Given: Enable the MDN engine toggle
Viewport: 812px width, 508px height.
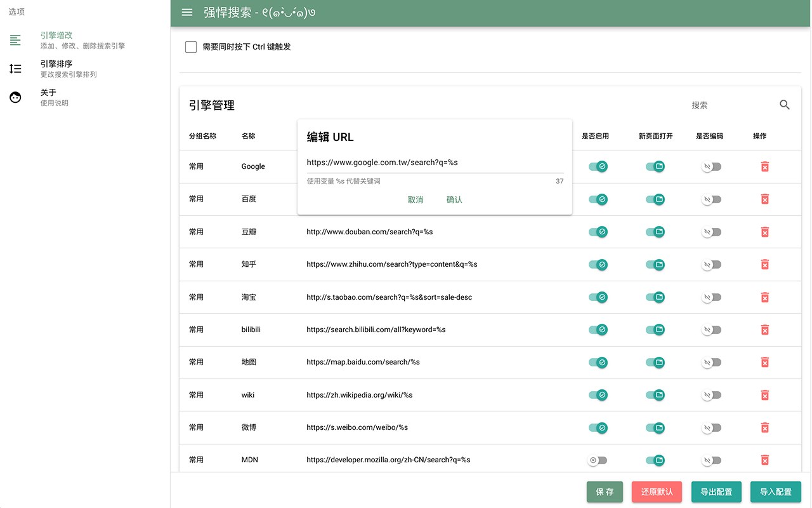Looking at the screenshot, I should (x=598, y=460).
